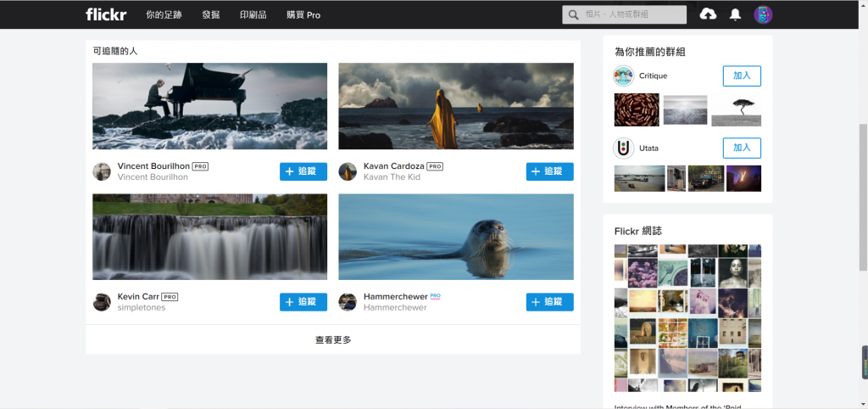Join the Utata group with 加入
The image size is (868, 409).
[x=742, y=148]
